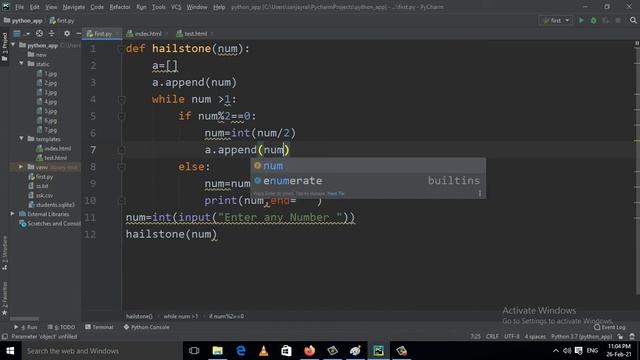Collapse the python_app root folder
Screen dimensions: 640x360
point(13,45)
